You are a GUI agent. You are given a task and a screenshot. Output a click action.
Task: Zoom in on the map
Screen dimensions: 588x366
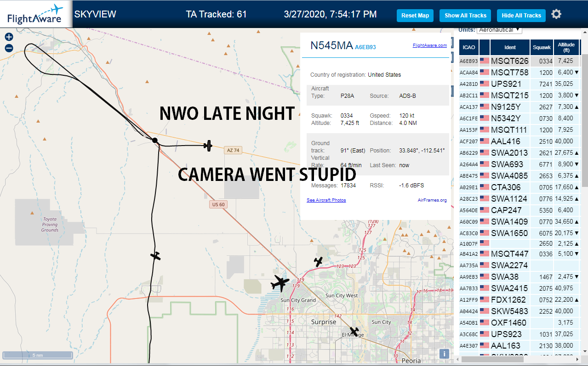9,37
